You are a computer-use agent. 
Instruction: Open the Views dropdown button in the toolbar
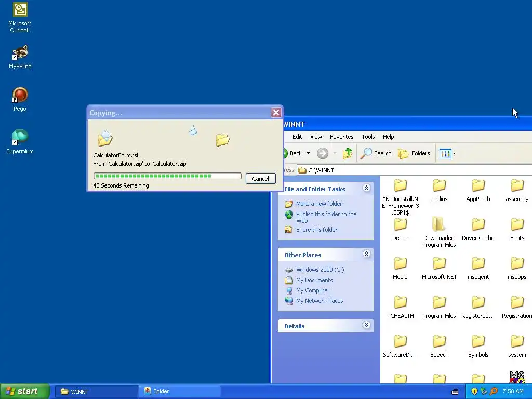pos(447,153)
